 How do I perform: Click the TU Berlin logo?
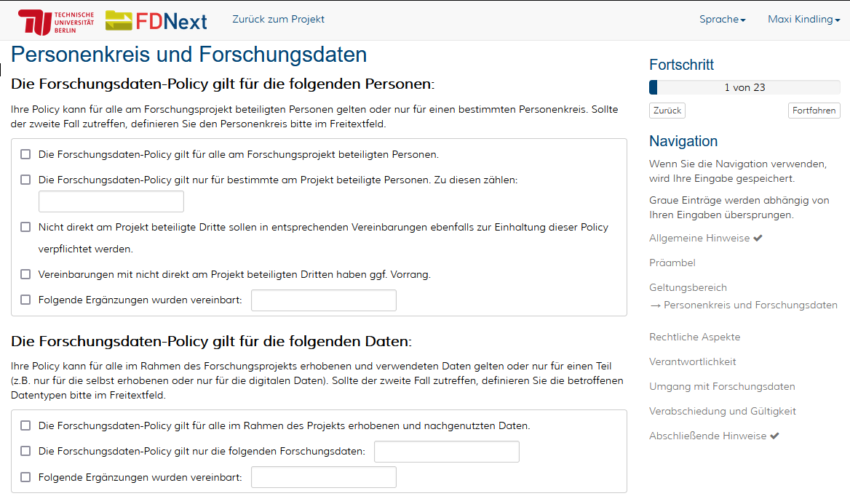56,22
